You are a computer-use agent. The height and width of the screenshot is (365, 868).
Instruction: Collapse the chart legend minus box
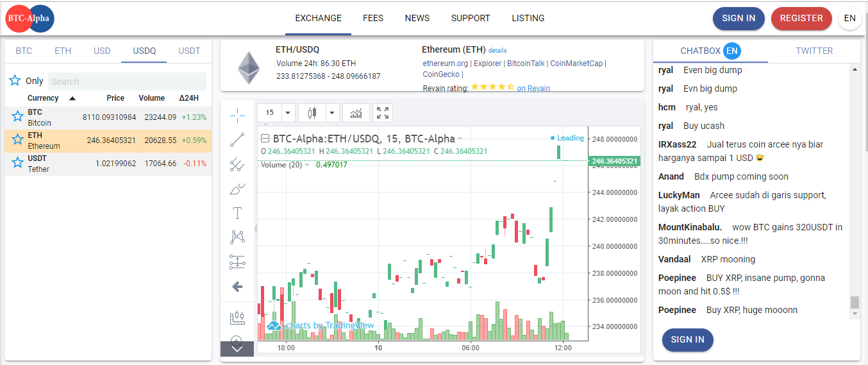tap(265, 139)
